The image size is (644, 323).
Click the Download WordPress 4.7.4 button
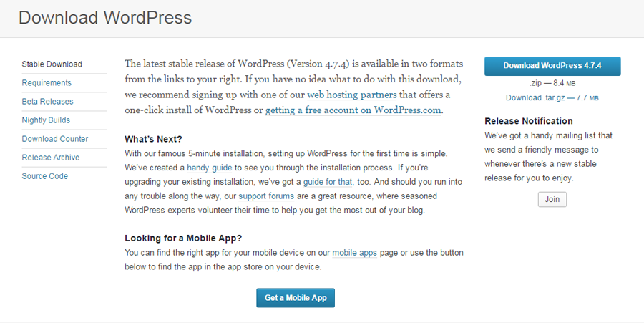tap(552, 66)
